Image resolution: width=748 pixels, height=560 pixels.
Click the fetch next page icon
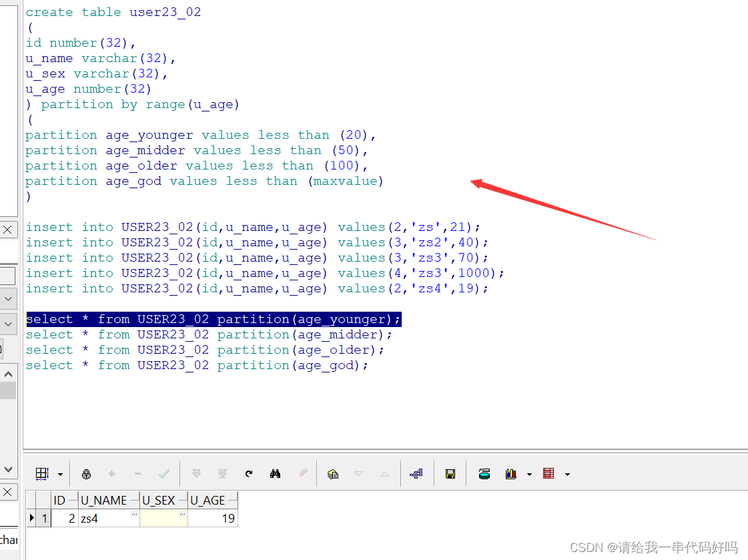point(196,474)
